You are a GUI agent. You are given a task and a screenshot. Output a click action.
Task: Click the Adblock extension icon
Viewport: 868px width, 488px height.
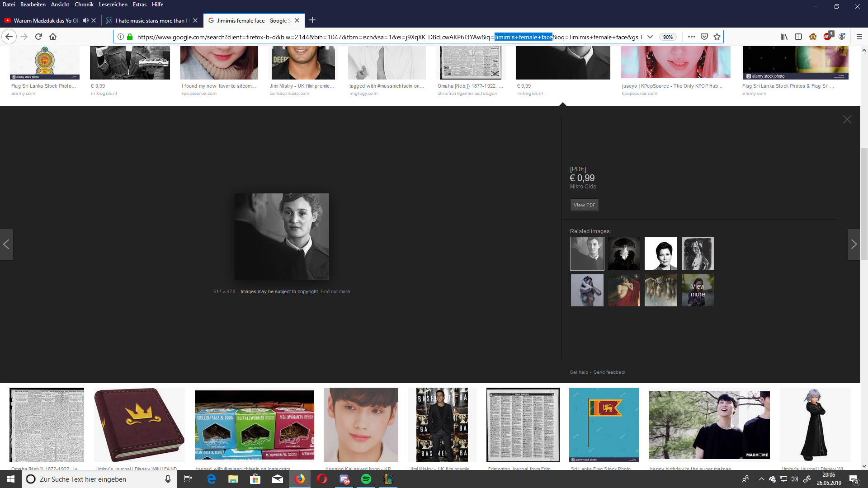[828, 36]
